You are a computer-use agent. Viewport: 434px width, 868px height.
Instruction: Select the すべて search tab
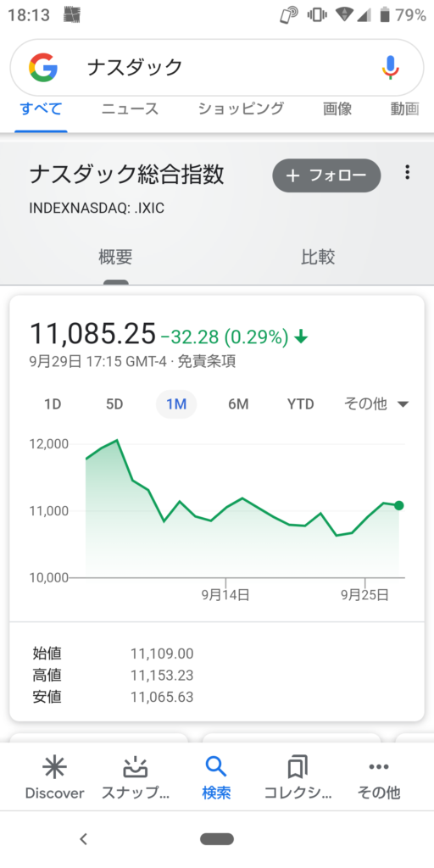point(41,108)
